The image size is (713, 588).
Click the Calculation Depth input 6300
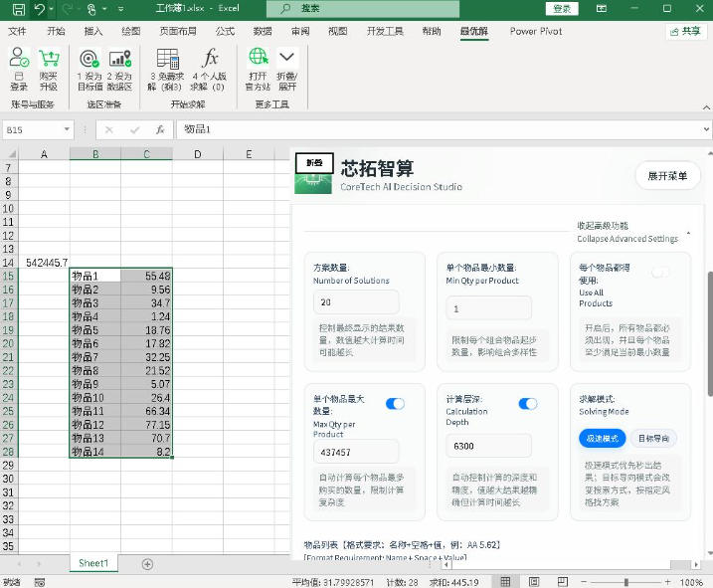pyautogui.click(x=489, y=446)
